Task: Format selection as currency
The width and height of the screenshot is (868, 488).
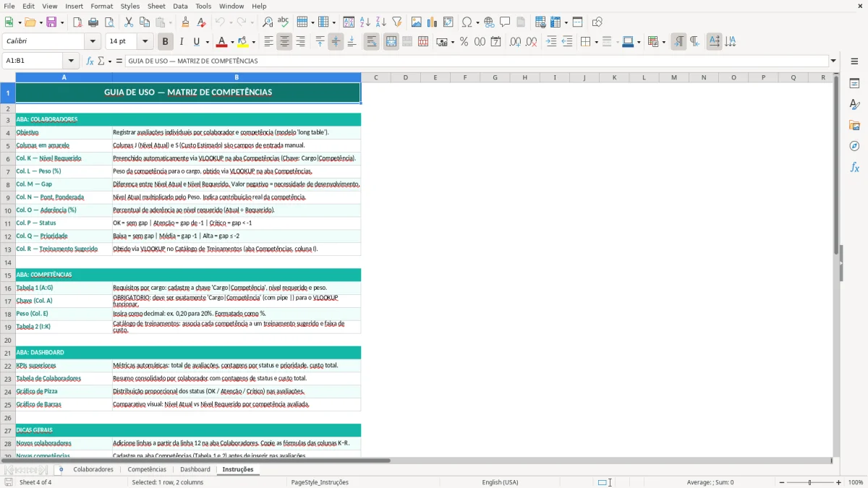Action: pos(443,41)
